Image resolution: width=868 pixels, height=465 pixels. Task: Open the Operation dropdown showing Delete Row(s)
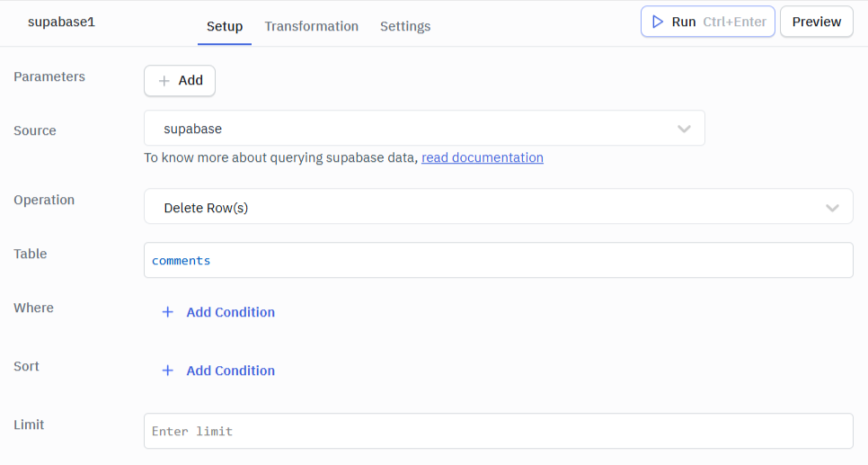[x=498, y=207]
